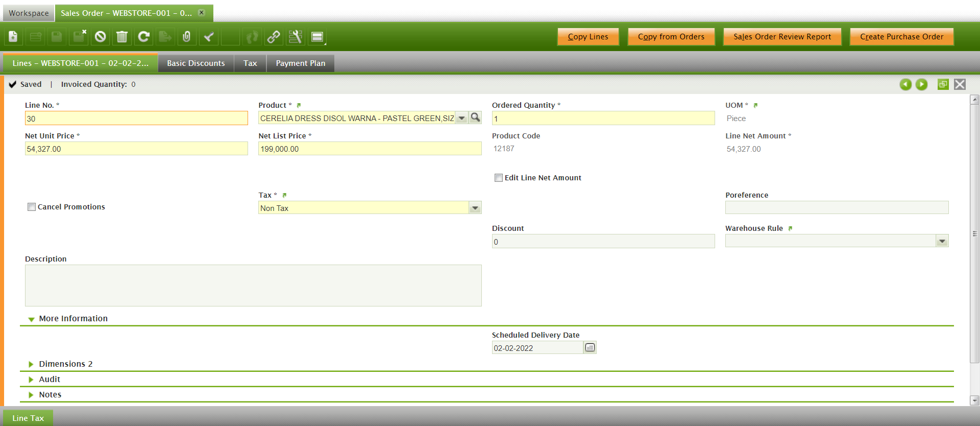Open the Scheduled Delivery Date calendar picker
980x426 pixels.
pos(590,348)
